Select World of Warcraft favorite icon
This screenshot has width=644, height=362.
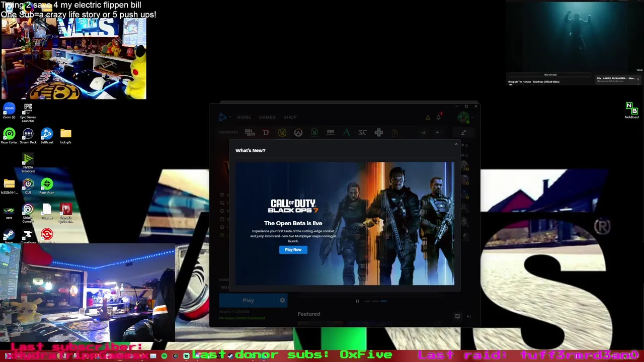pos(282,133)
